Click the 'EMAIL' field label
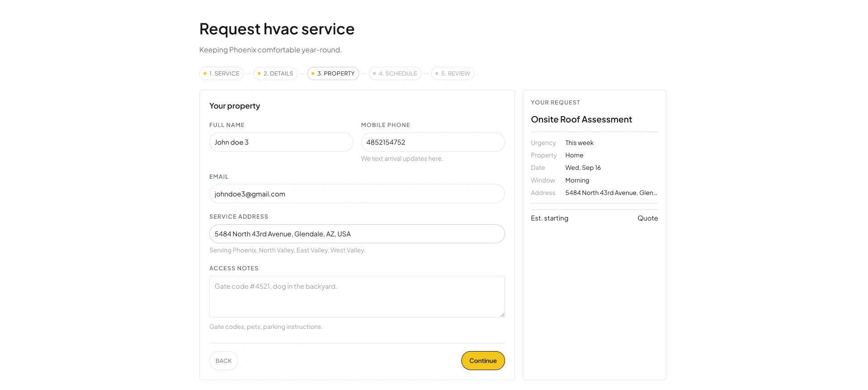The height and width of the screenshot is (390, 868). point(219,177)
